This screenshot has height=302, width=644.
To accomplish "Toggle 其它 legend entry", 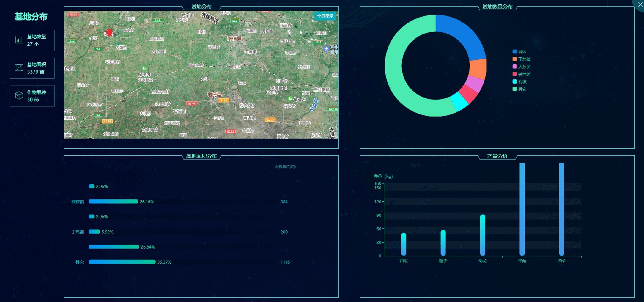I will pos(519,89).
